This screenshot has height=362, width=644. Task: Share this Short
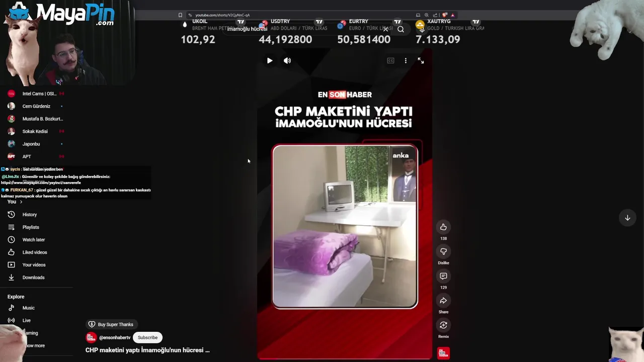pos(443,301)
